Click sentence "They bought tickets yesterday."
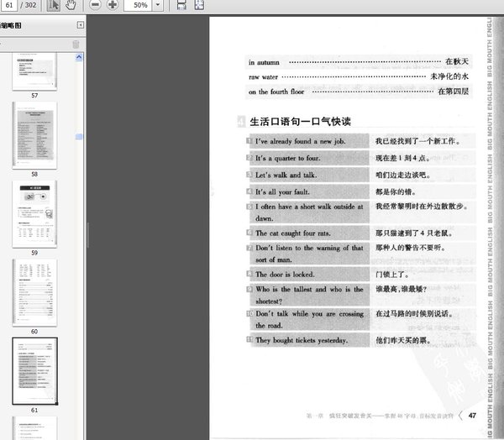Screen dimensions: 504x440 [302, 340]
